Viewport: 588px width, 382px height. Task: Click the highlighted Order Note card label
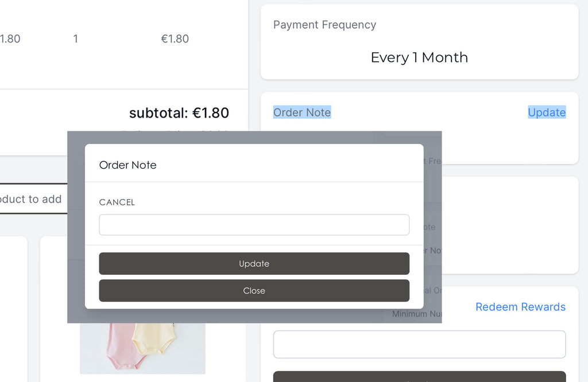[302, 112]
